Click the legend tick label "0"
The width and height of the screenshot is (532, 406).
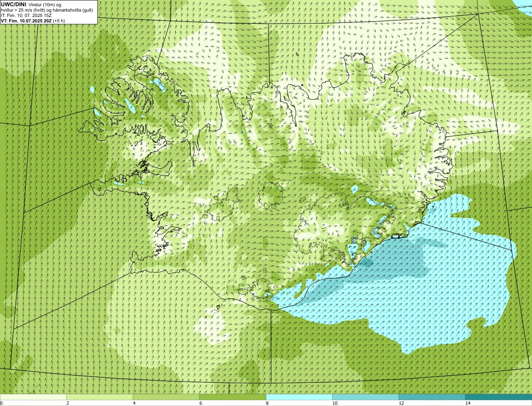click(1, 403)
